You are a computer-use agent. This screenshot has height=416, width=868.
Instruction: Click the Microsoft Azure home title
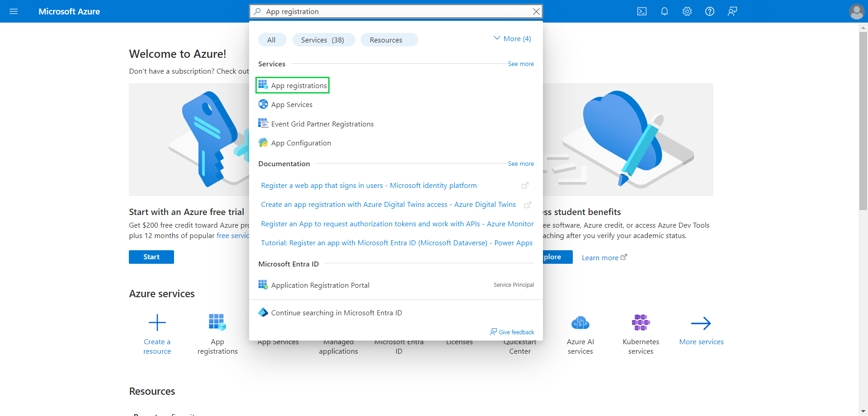tap(69, 11)
